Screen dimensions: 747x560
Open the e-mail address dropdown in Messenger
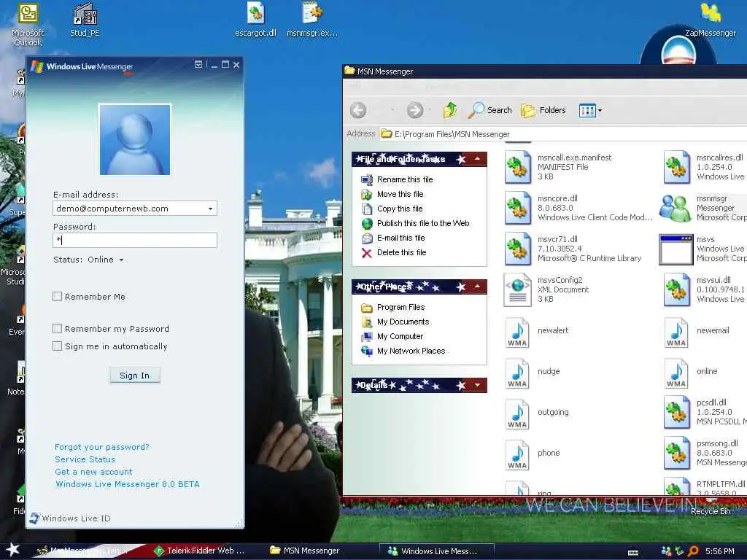pos(210,209)
